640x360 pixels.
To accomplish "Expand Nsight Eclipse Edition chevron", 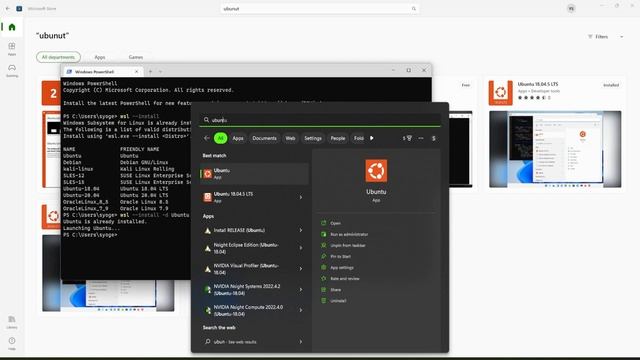I will [x=301, y=248].
